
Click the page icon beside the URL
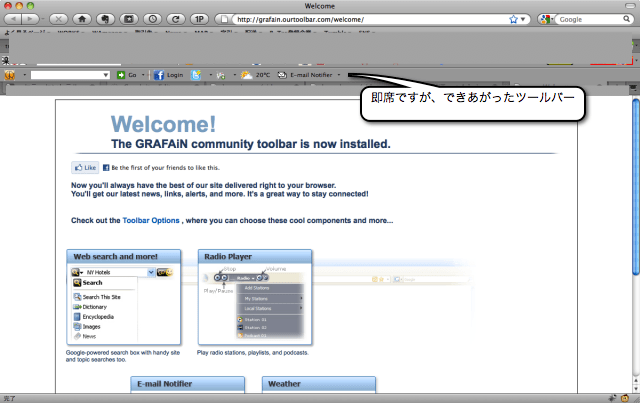click(224, 19)
